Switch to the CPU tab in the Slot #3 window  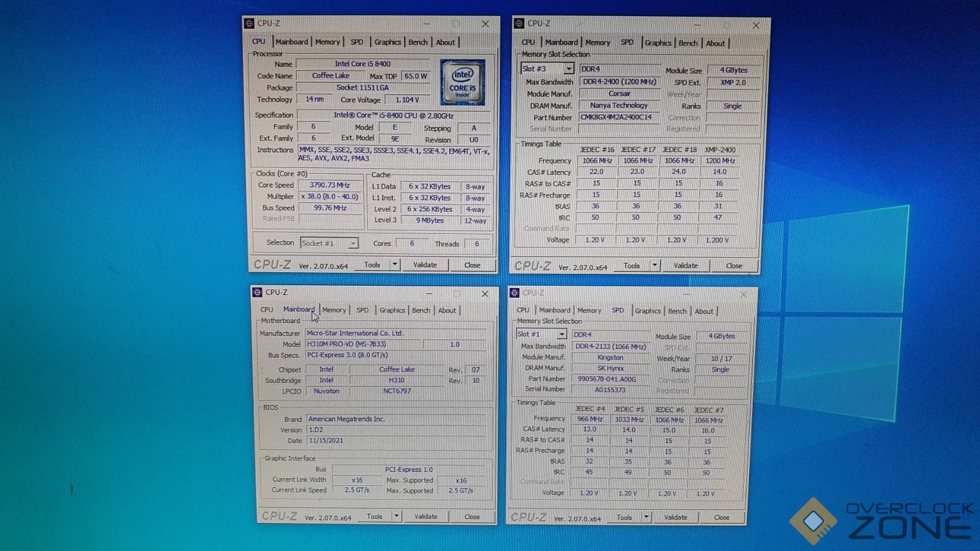click(x=528, y=42)
